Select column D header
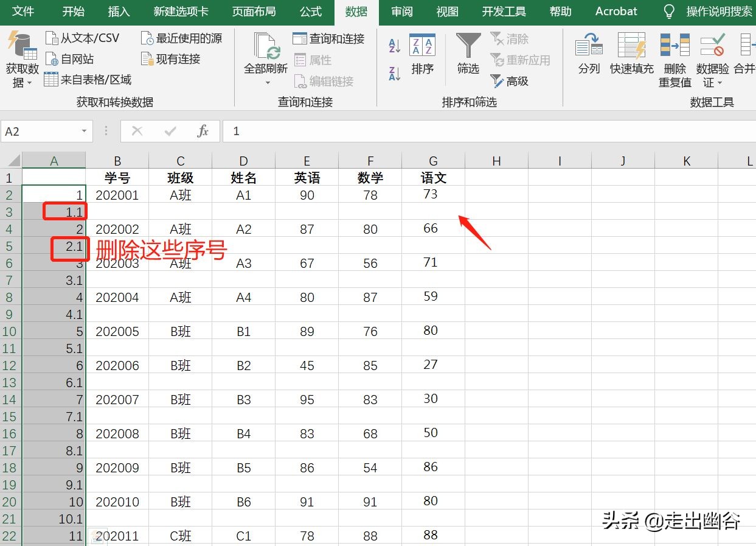 tap(244, 161)
